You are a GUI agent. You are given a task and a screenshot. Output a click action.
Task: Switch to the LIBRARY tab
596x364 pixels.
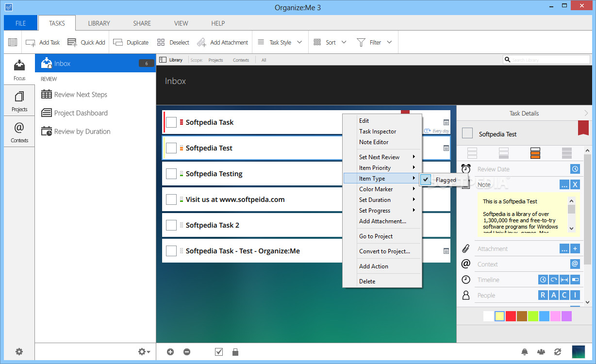tap(99, 23)
